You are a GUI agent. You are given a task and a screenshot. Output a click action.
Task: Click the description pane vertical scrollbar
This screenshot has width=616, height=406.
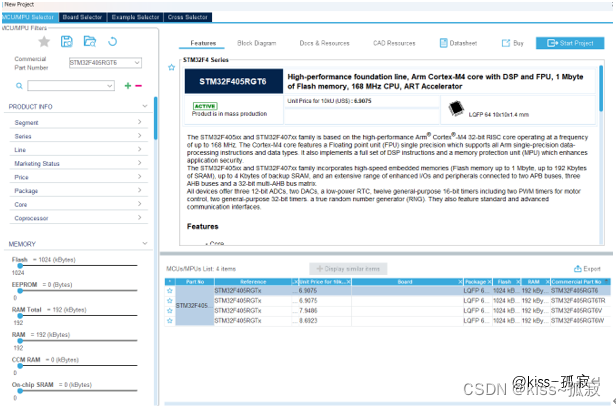coord(601,88)
